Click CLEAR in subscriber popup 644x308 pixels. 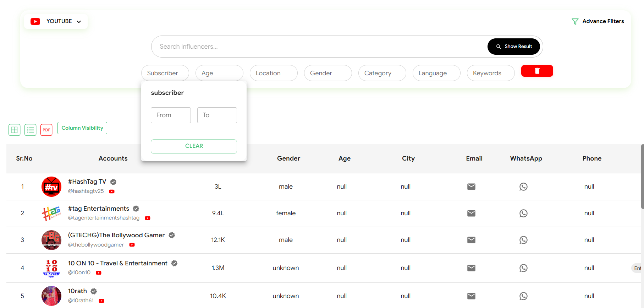194,146
